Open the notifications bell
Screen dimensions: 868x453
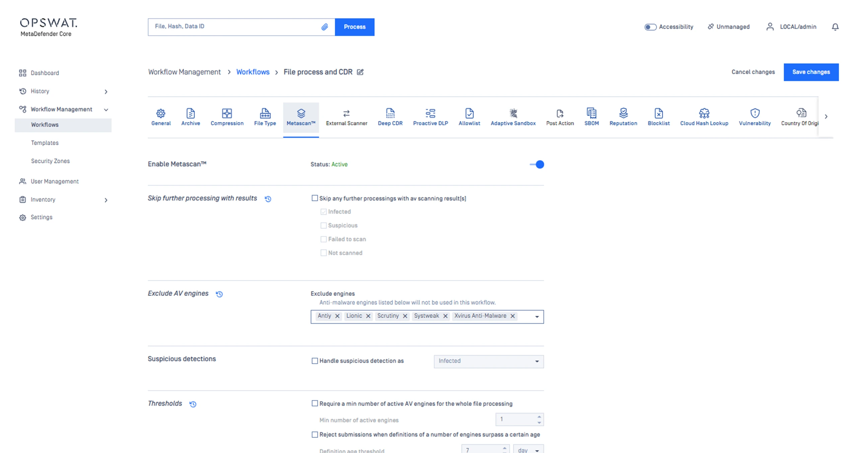click(835, 27)
